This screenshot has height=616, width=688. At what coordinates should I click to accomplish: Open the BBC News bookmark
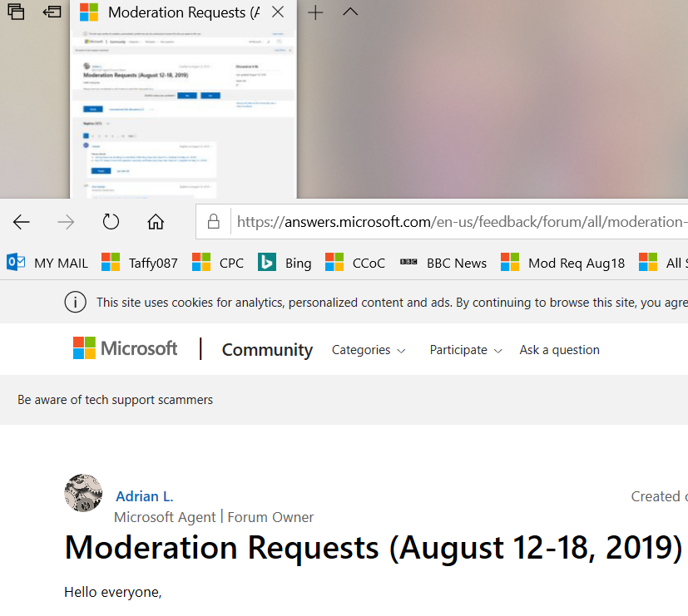pyautogui.click(x=443, y=263)
